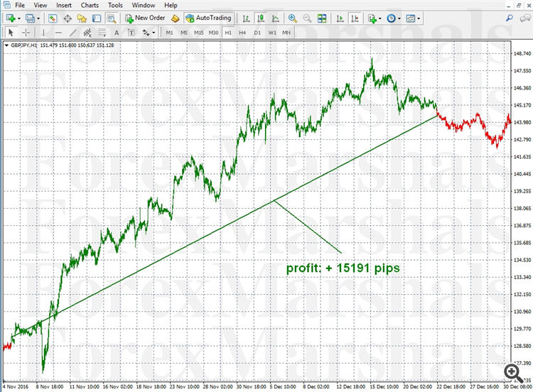Select the Fibonacci Retracement tool
Viewport: 533px width, 392px height.
[x=102, y=33]
